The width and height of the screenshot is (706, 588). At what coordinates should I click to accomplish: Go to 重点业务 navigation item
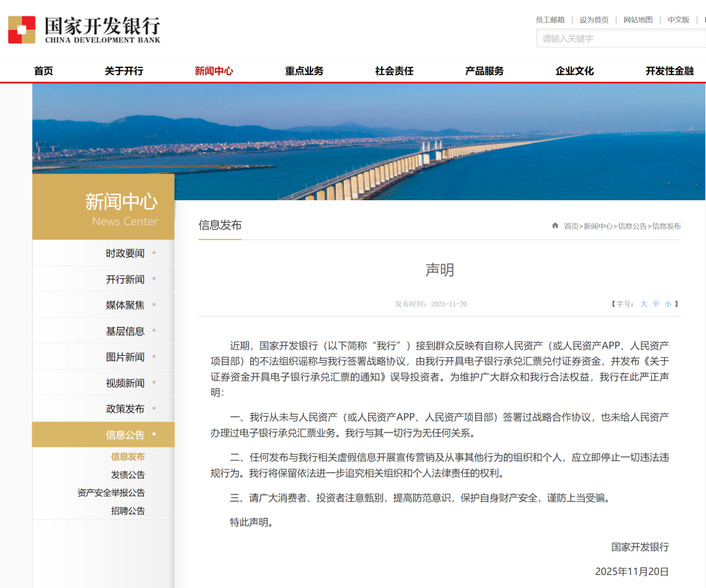304,71
